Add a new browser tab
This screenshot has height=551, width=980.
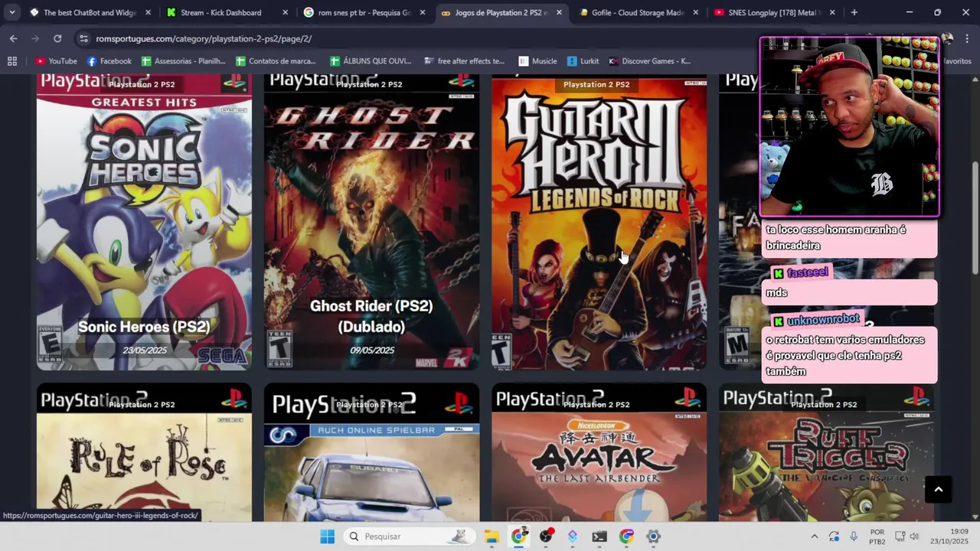854,12
